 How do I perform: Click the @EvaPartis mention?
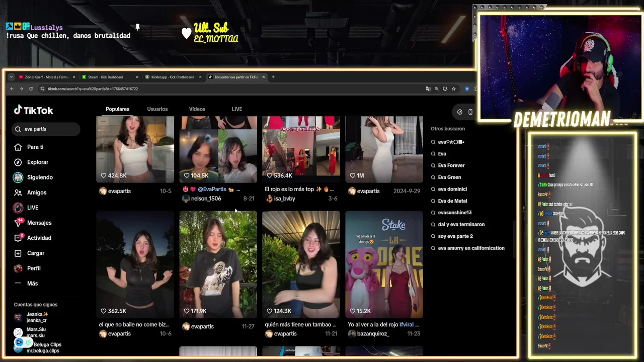[212, 189]
